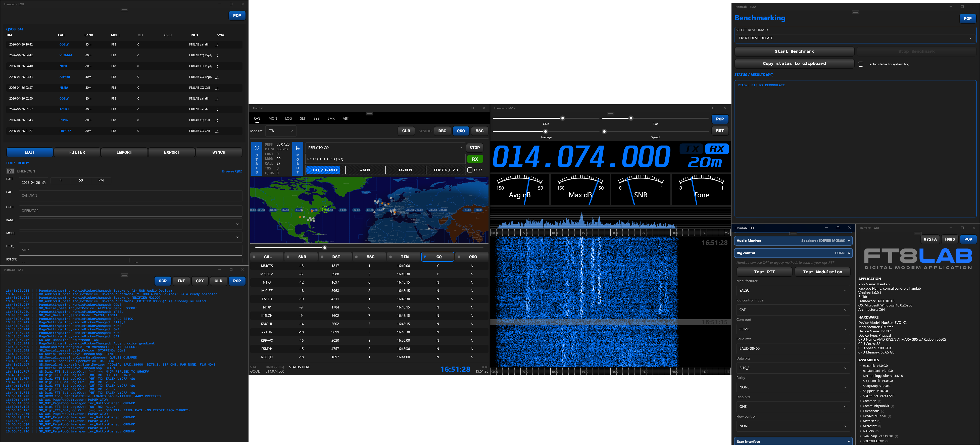Enable the TX 73 checkbox
The image size is (980, 445).
(470, 170)
